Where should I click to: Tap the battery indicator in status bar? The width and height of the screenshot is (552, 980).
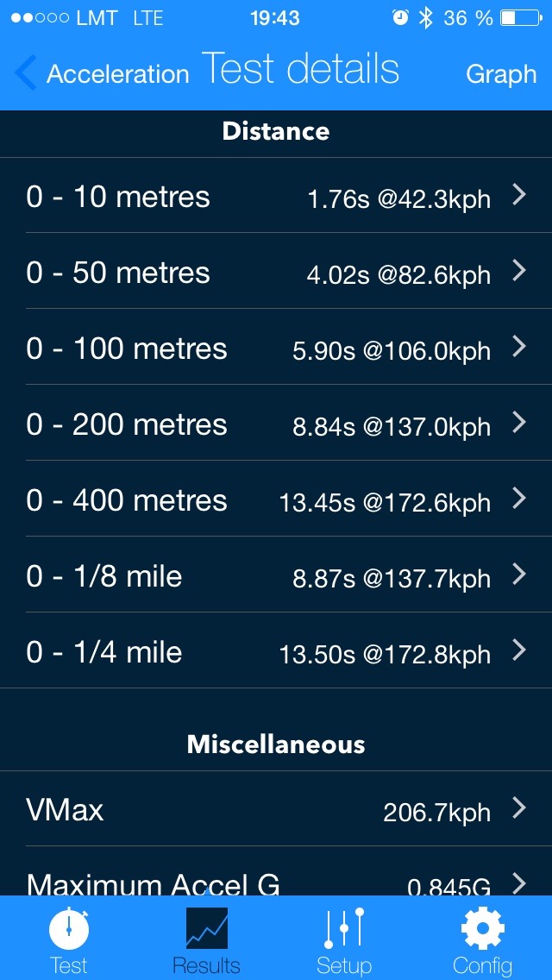(521, 18)
